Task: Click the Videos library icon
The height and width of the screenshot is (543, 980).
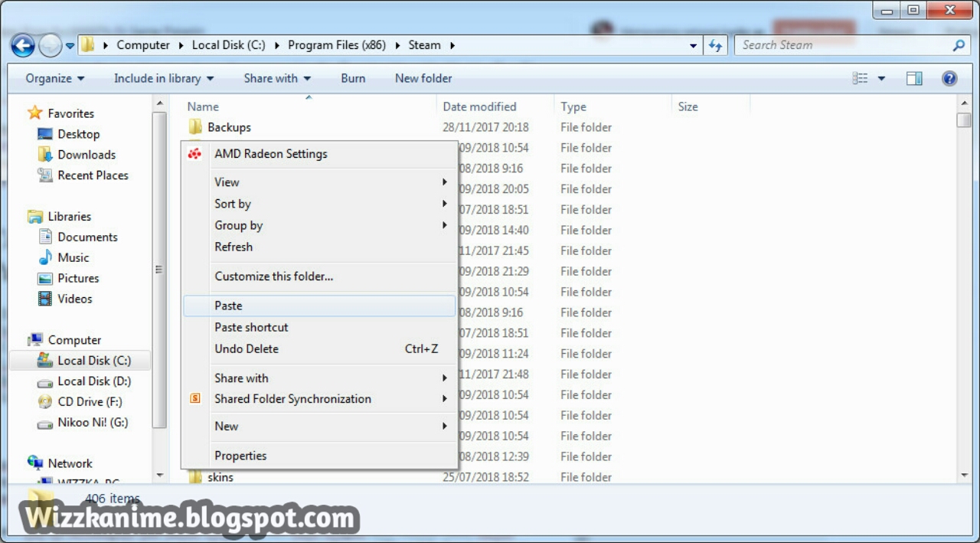Action: click(45, 299)
